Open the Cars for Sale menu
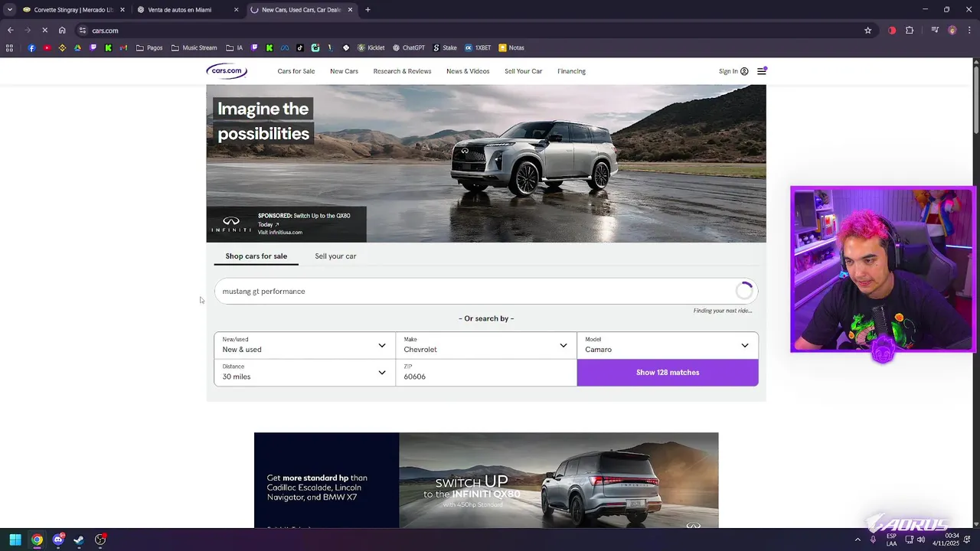980x551 pixels. [x=296, y=71]
